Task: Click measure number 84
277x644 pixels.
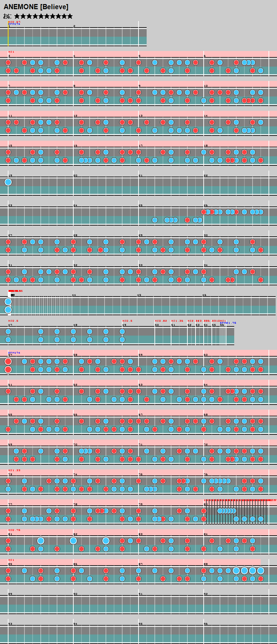Action: pos(206,534)
